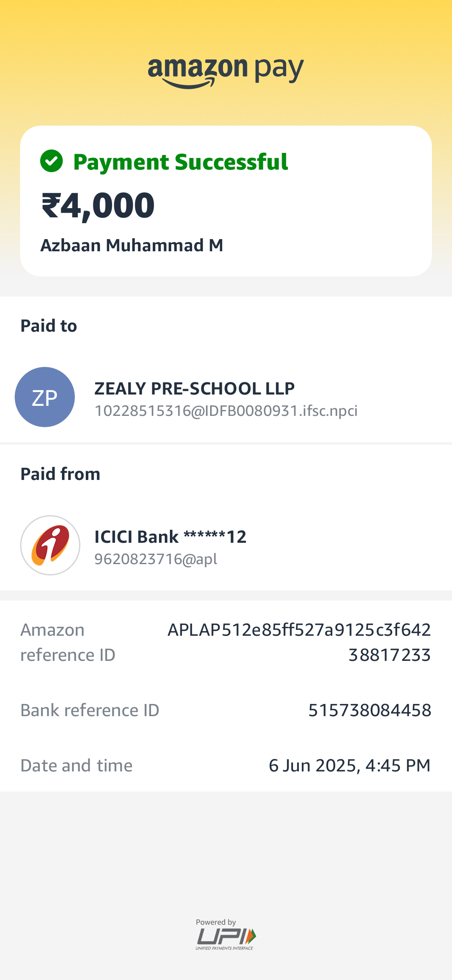This screenshot has width=452, height=980.
Task: Tap the date 6 Jun 2025, 4:45 PM
Action: point(349,766)
